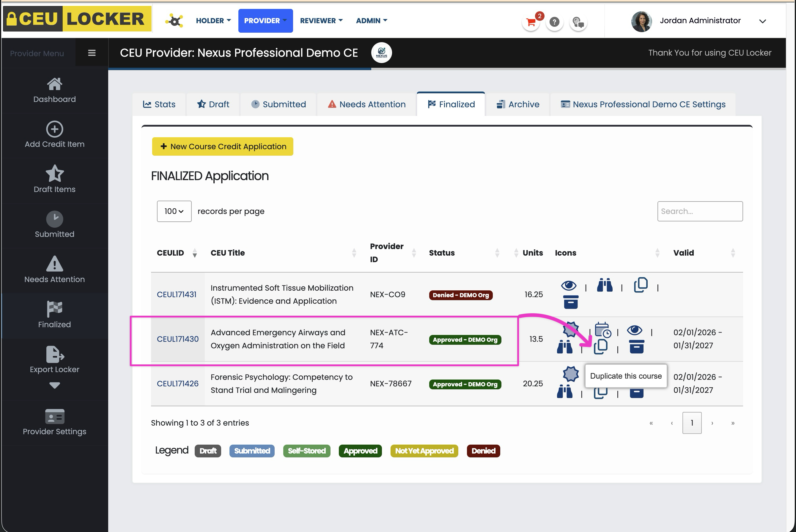Click the table Search input field

coord(700,211)
